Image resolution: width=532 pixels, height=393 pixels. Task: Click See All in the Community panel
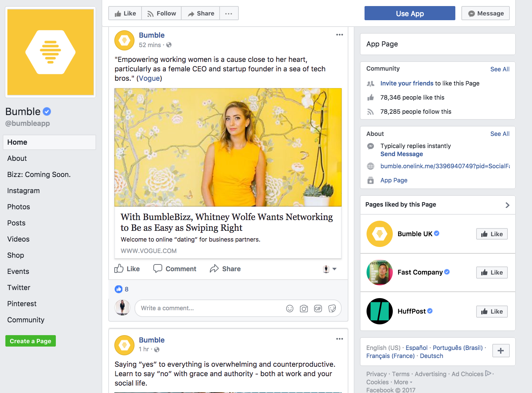[x=500, y=69]
